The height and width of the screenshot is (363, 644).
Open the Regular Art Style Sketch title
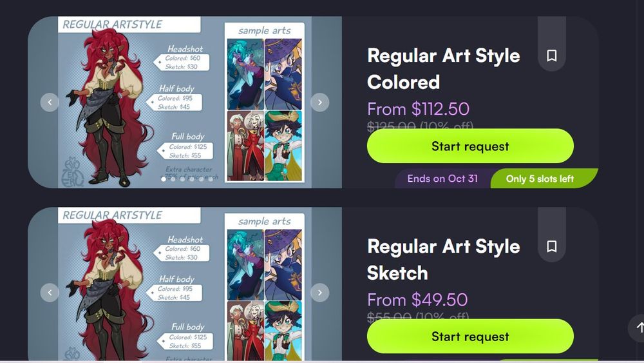click(444, 259)
